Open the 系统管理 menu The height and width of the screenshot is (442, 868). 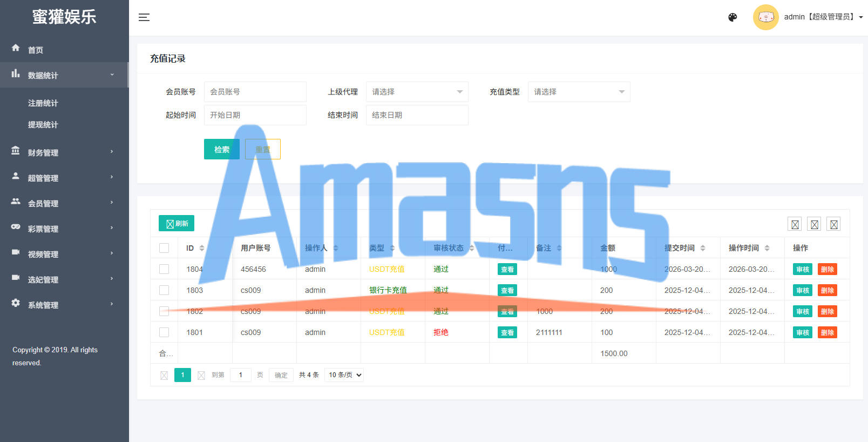pyautogui.click(x=64, y=305)
